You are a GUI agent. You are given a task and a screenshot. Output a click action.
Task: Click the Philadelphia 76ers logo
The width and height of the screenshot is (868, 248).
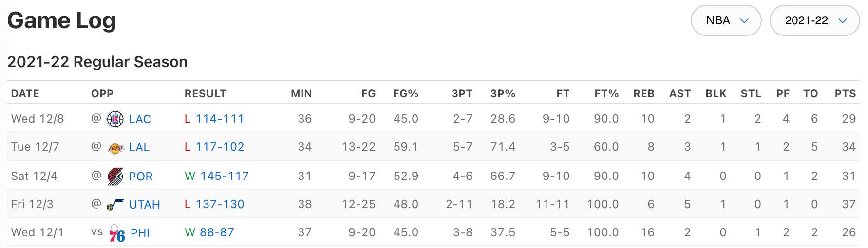(117, 233)
